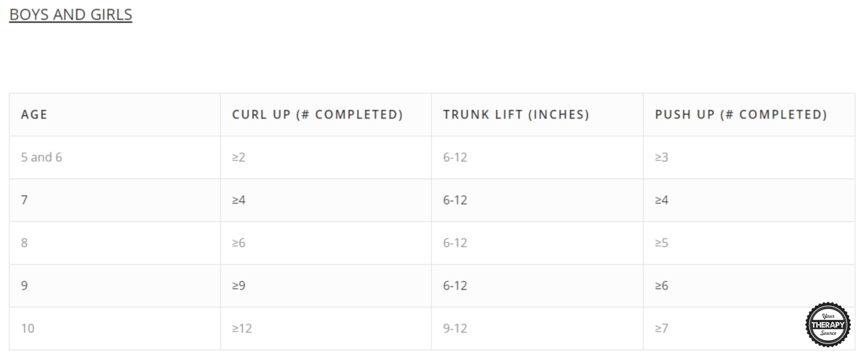Click the 9-12 trunk lift value
The width and height of the screenshot is (868, 357).
click(455, 329)
